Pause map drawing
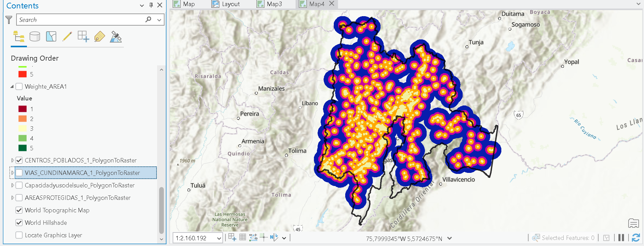The image size is (644, 246). point(621,238)
